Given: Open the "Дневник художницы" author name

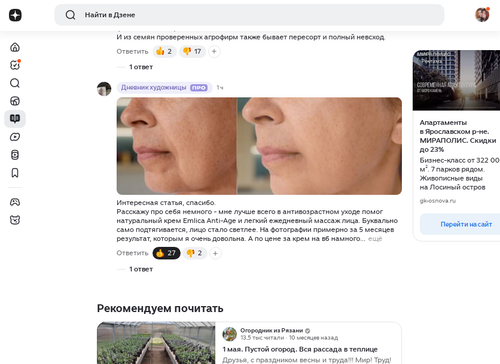Looking at the screenshot, I should click(154, 87).
